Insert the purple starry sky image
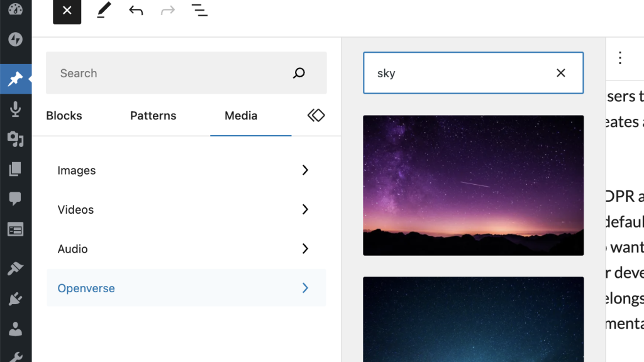Image resolution: width=644 pixels, height=362 pixels. pos(473,185)
